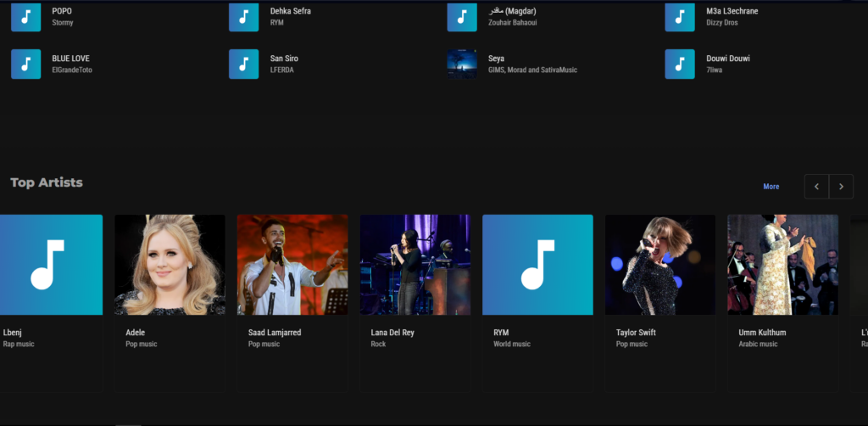Go to next Top Artists page arrow
The image size is (868, 426).
click(841, 186)
